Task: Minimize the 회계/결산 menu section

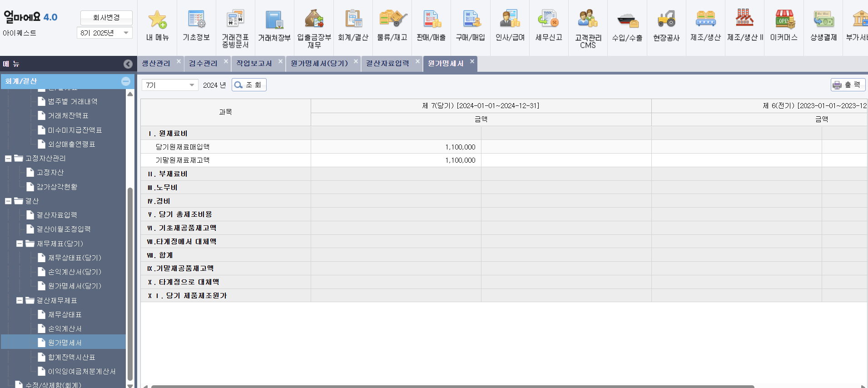Action: point(126,81)
